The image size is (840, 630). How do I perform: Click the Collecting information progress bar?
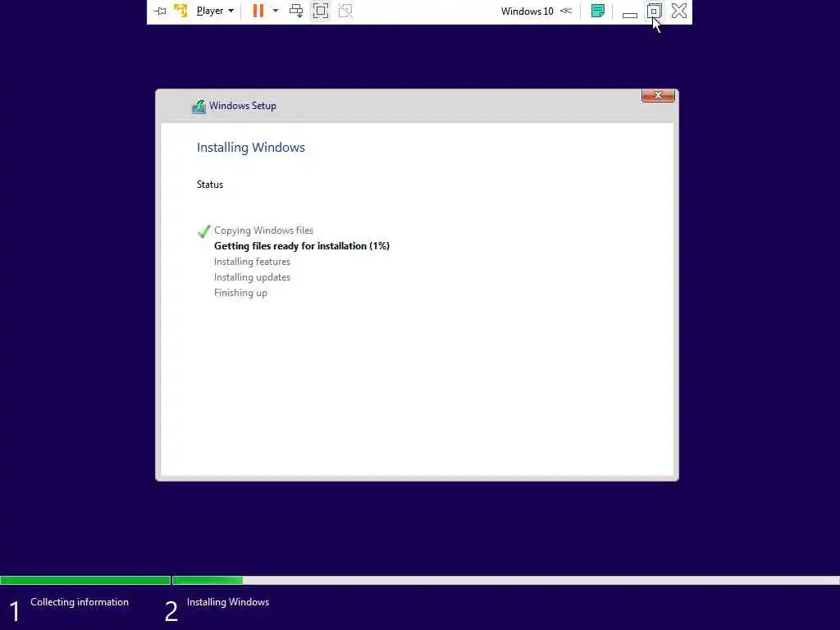[x=85, y=580]
